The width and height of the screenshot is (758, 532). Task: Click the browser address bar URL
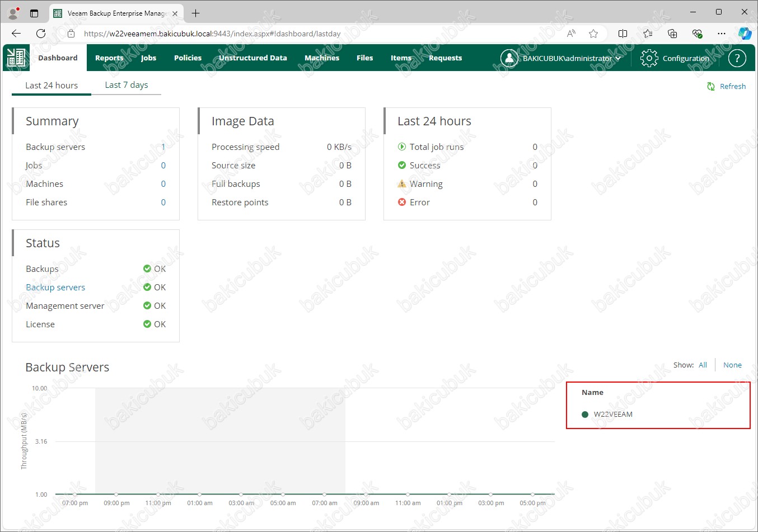[212, 34]
